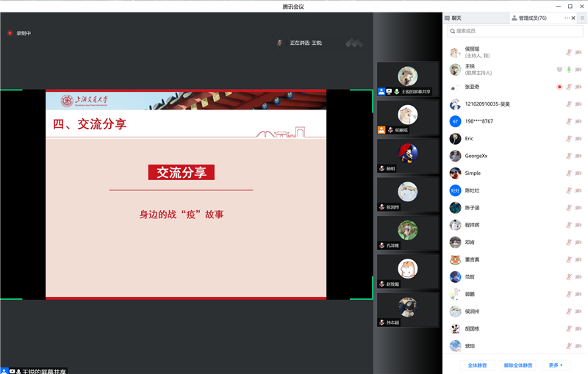Click 王锐's screen sharing icon in member list
The image size is (588, 374).
pyautogui.click(x=559, y=69)
